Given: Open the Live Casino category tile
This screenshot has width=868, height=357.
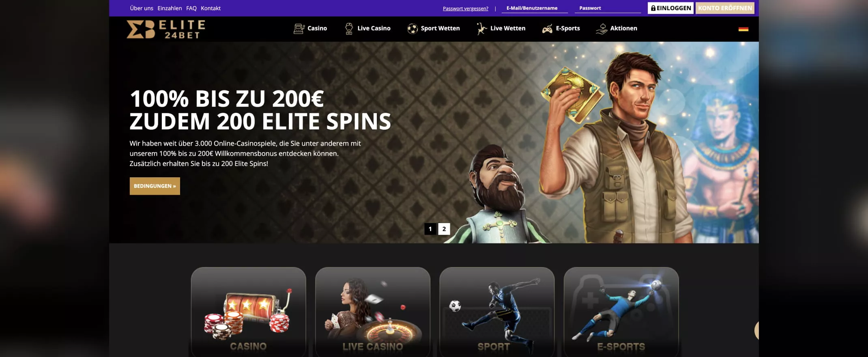Looking at the screenshot, I should pyautogui.click(x=373, y=312).
